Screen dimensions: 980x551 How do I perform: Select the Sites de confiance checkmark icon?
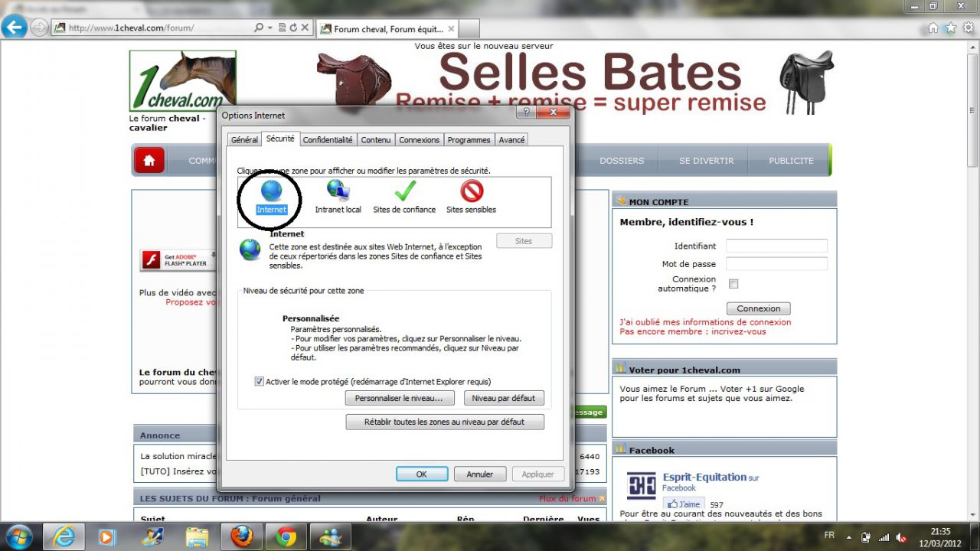pyautogui.click(x=404, y=191)
